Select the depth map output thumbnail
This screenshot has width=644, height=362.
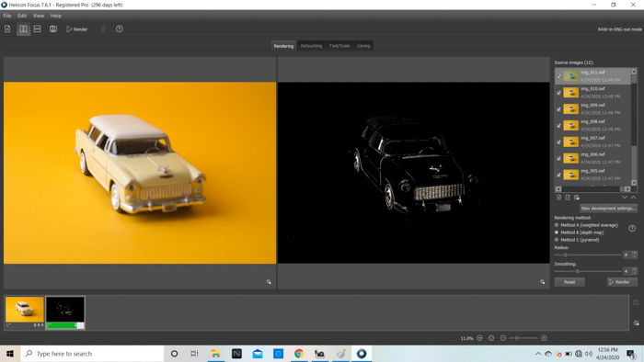[65, 310]
